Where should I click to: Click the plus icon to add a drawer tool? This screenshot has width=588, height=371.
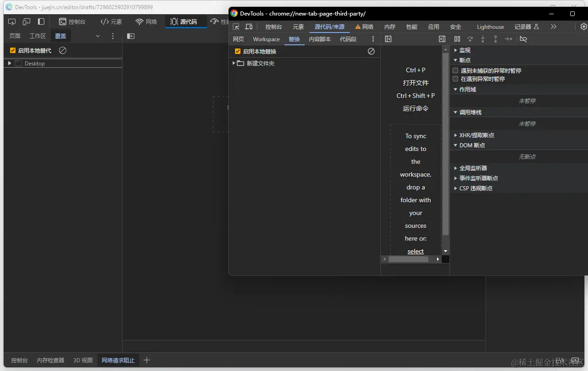coord(147,360)
